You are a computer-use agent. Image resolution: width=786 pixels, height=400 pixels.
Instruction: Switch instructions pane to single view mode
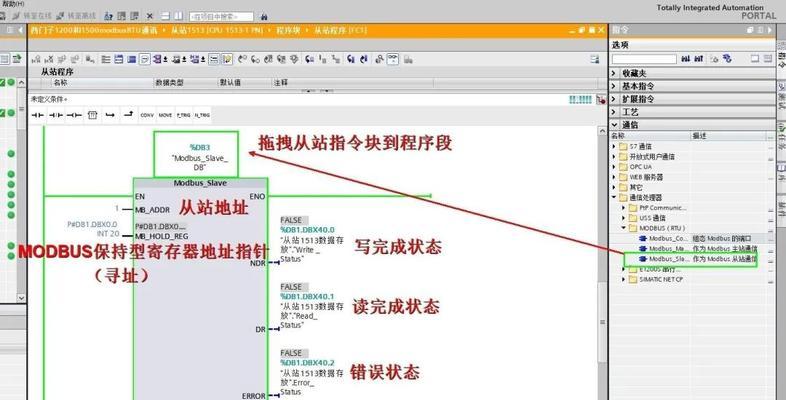755,59
